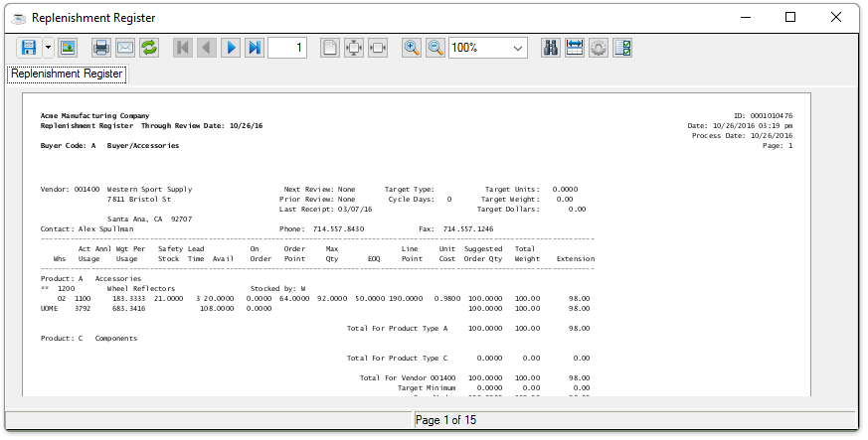Refresh the report with green arrows

coord(149,48)
